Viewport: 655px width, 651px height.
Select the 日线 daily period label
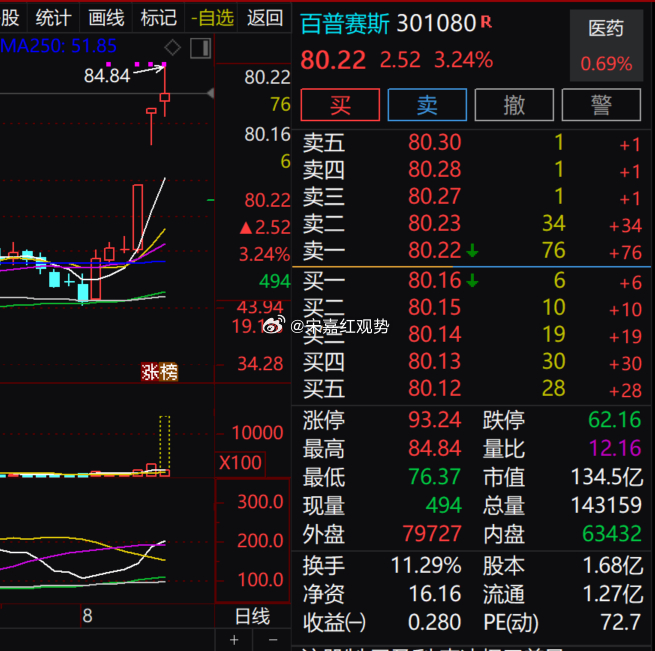[x=252, y=616]
